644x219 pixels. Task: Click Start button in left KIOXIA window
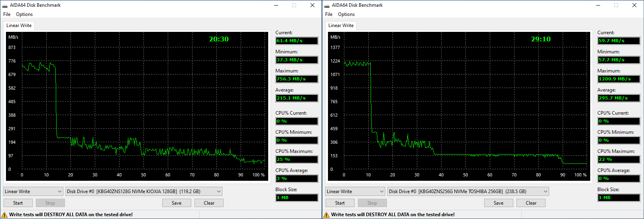tap(18, 203)
